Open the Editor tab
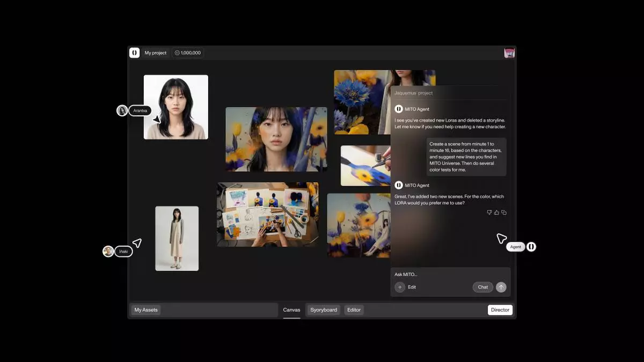This screenshot has height=362, width=644. pyautogui.click(x=354, y=310)
